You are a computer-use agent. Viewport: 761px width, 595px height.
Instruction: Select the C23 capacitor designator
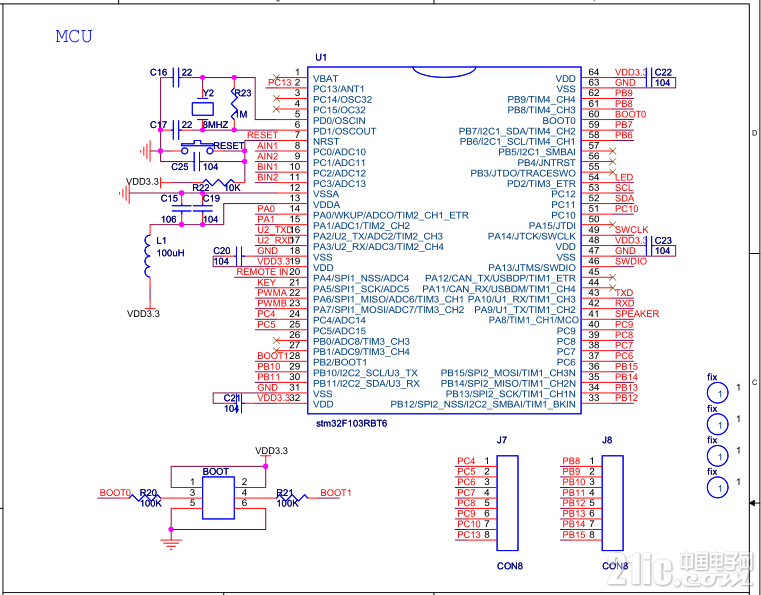(x=663, y=241)
